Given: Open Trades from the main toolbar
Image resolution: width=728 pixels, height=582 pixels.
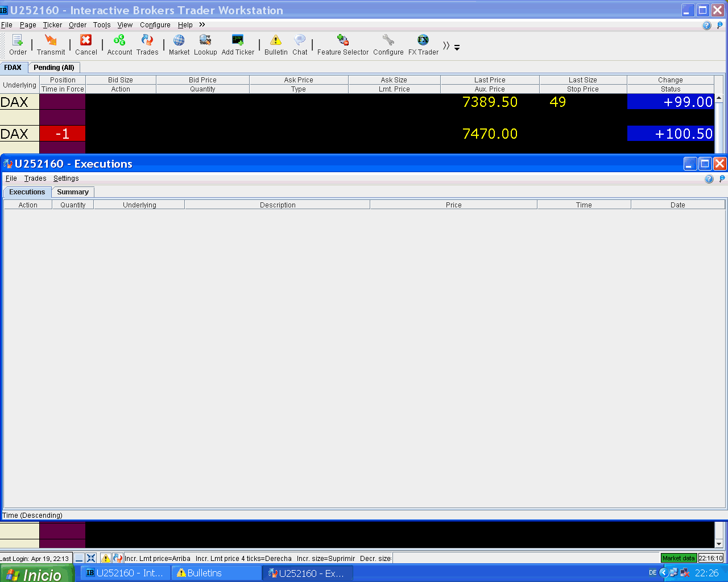Looking at the screenshot, I should click(x=147, y=44).
